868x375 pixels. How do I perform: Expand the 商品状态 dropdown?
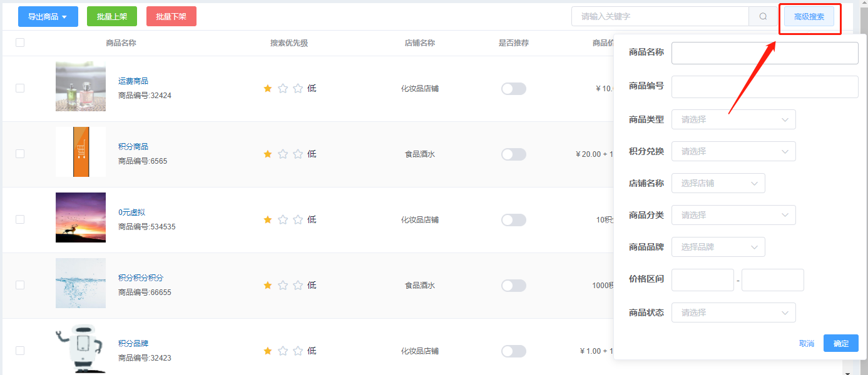pyautogui.click(x=733, y=312)
